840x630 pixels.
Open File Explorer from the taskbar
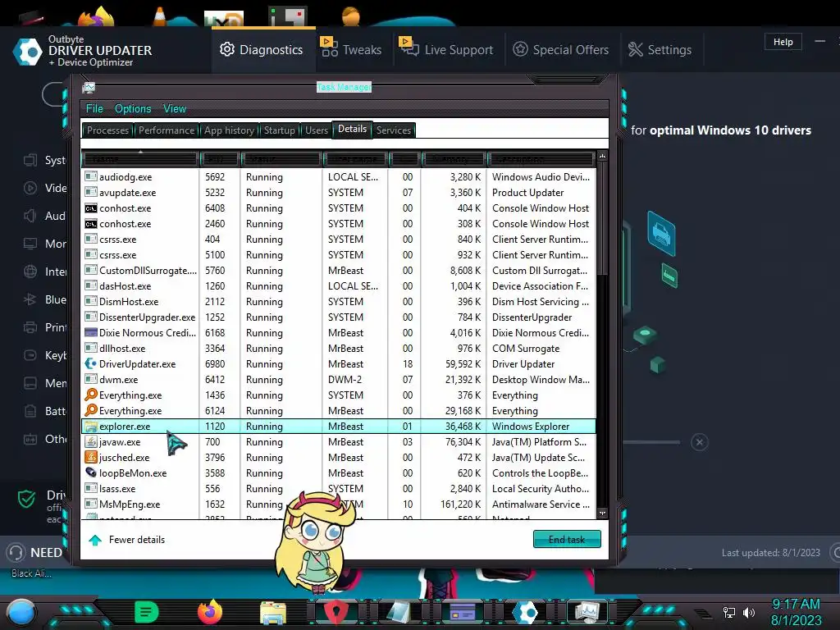[273, 613]
